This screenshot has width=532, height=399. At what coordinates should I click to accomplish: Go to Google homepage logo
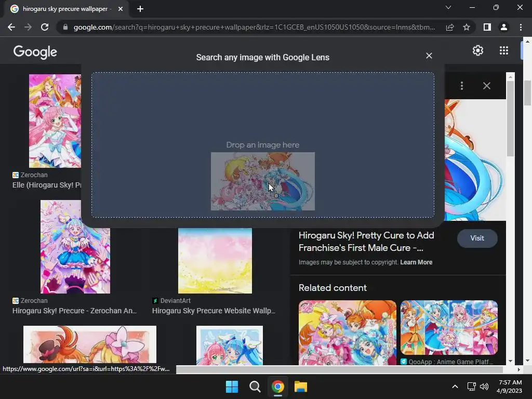[x=35, y=51]
